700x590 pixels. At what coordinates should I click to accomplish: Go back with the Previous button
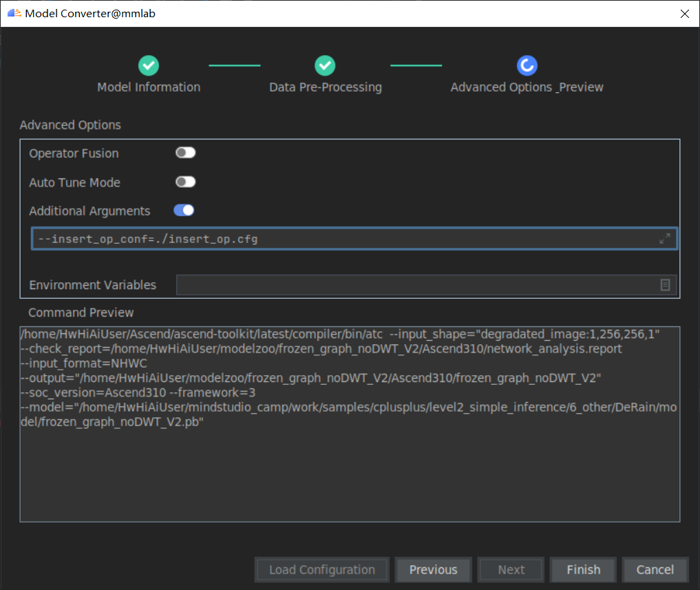coord(433,570)
